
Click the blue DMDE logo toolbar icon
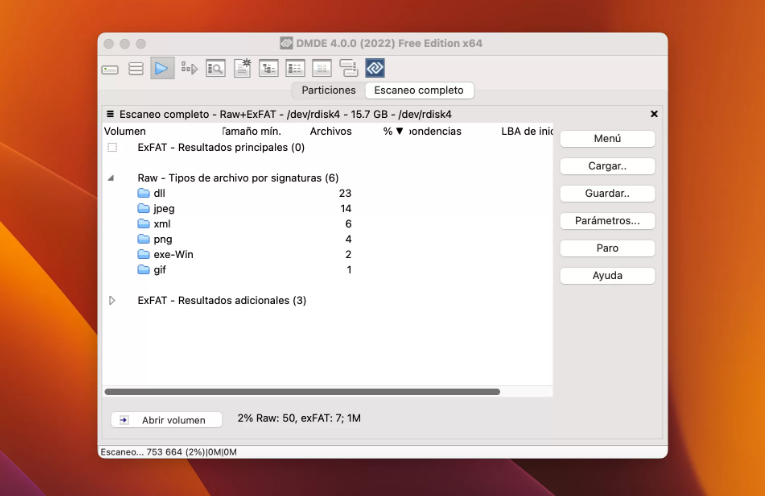(375, 68)
